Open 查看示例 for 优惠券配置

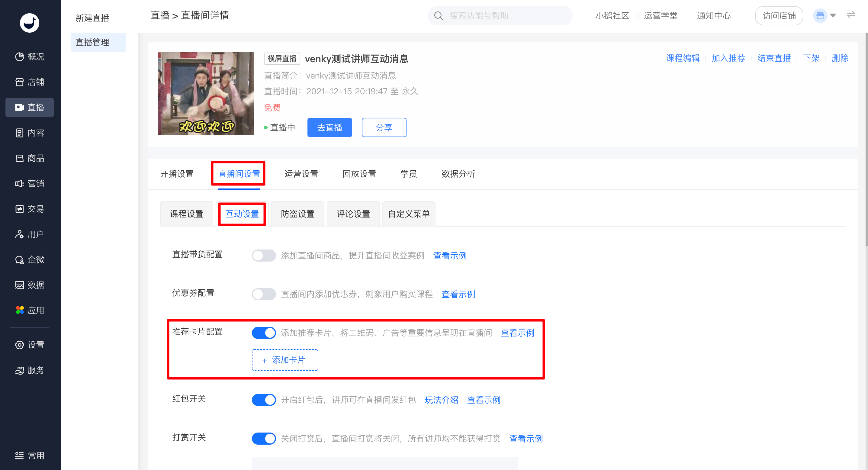(x=458, y=294)
